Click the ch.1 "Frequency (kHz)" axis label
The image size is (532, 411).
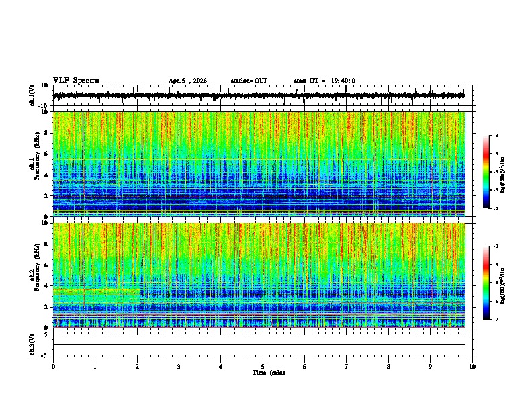coord(37,156)
